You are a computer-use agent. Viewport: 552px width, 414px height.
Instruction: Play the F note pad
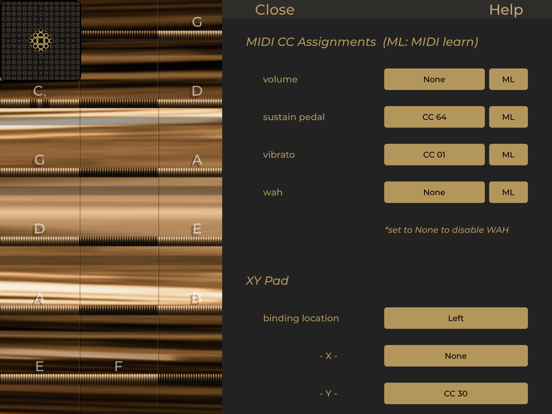click(x=119, y=366)
